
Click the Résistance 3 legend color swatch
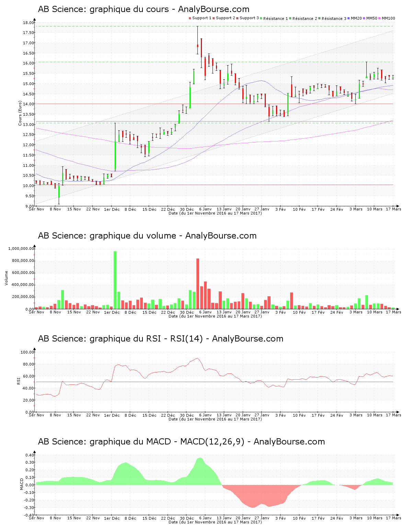click(320, 18)
